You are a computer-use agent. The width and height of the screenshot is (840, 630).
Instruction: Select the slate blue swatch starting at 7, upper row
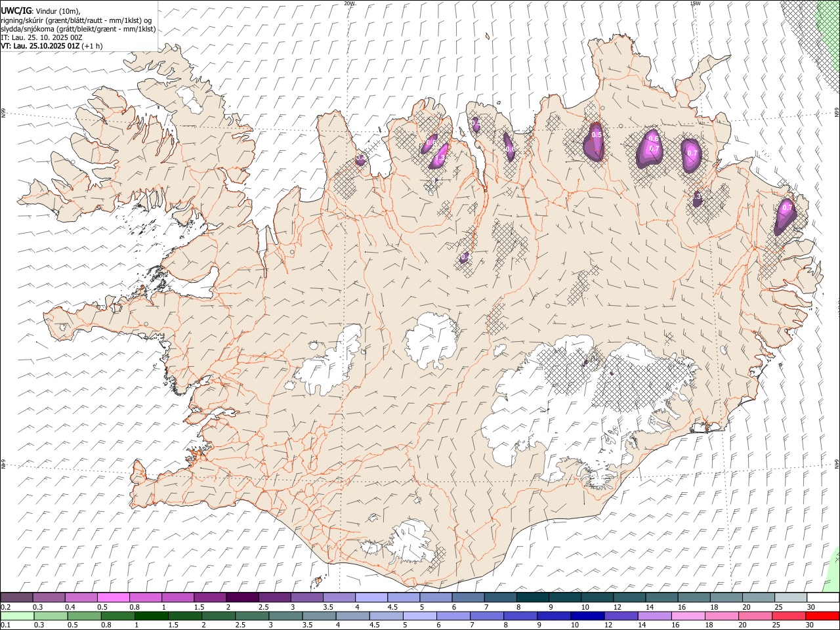point(499,598)
